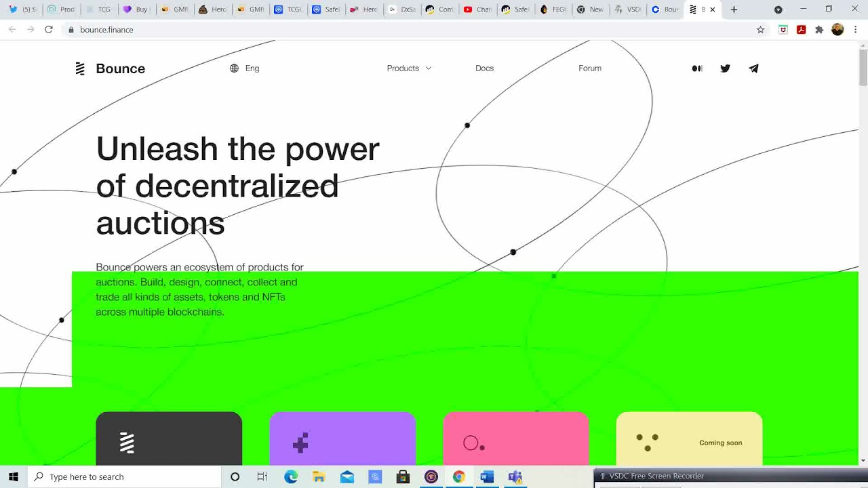The width and height of the screenshot is (868, 488).
Task: Open the Windows Start menu
Action: point(14,476)
